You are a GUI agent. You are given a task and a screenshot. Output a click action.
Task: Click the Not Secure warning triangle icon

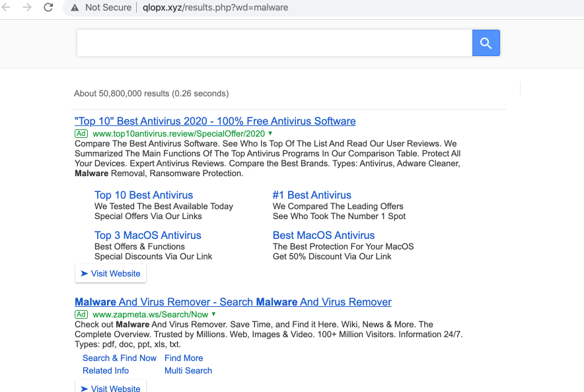(x=74, y=8)
